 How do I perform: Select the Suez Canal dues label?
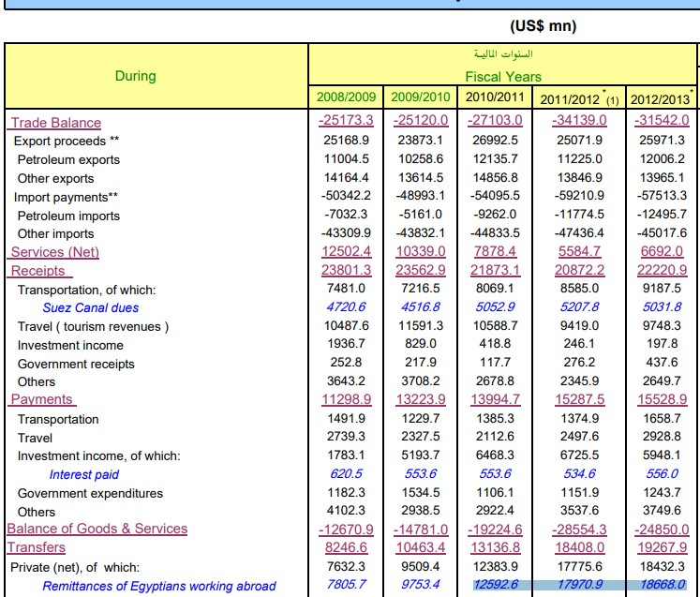point(91,307)
